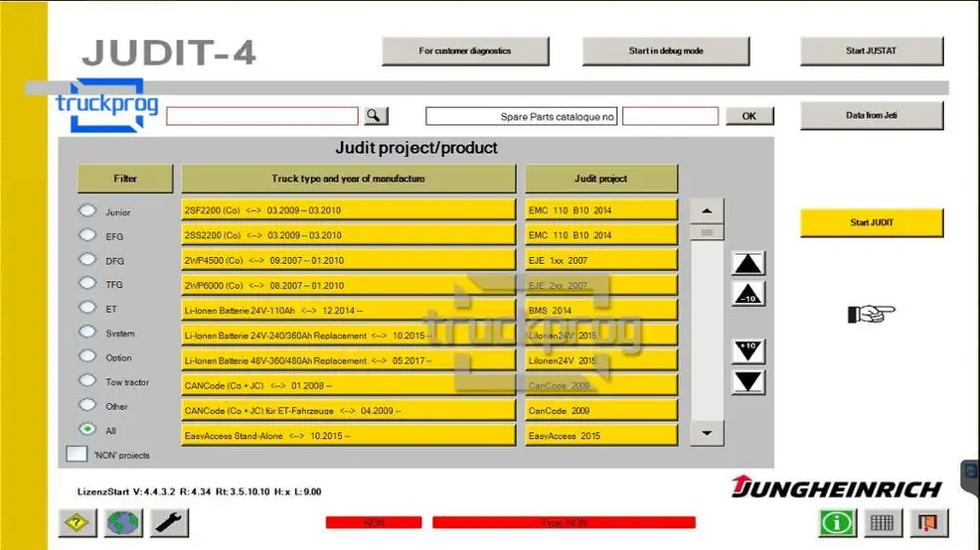
Task: Click the BMS 2014 project cell
Action: pyautogui.click(x=602, y=310)
